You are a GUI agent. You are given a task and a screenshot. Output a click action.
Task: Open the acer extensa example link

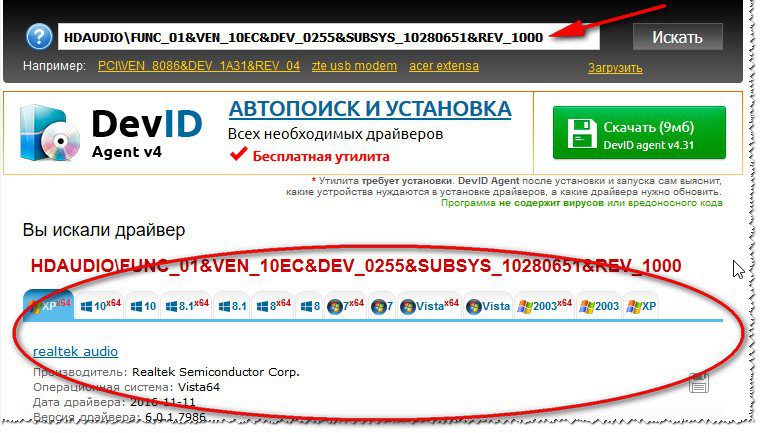(444, 66)
